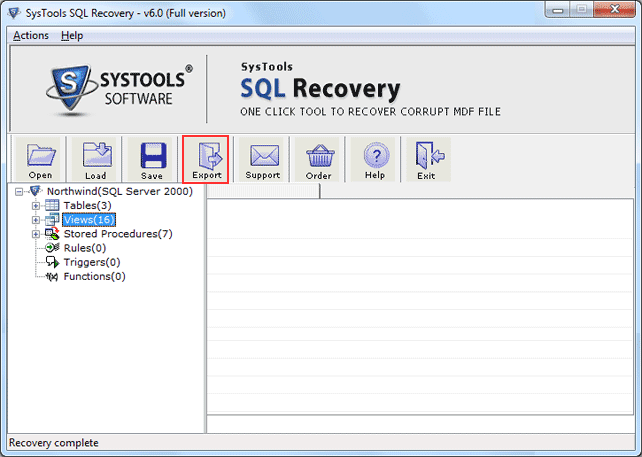
Task: Select Triggers(0) in the tree
Action: click(92, 262)
